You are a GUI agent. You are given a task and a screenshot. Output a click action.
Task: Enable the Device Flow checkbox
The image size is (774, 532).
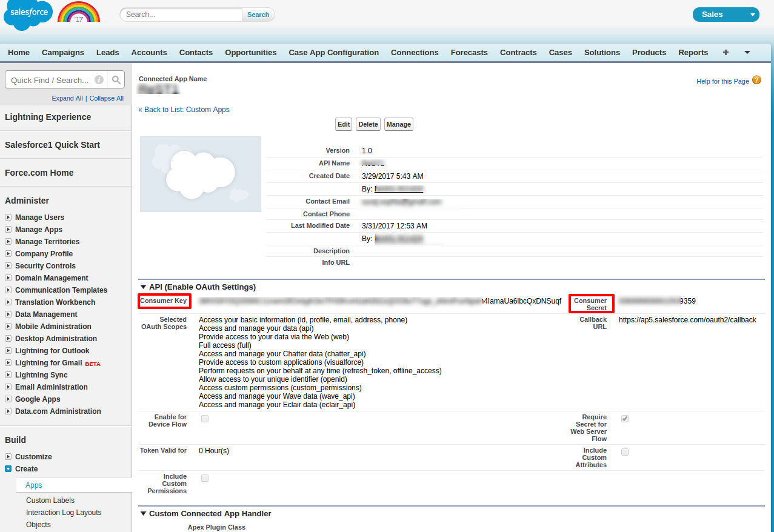coord(205,419)
